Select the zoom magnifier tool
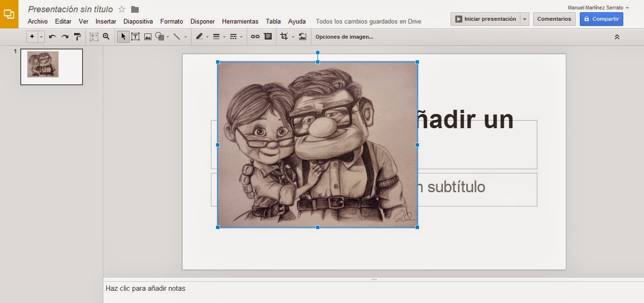The height and width of the screenshot is (303, 644). tap(106, 36)
